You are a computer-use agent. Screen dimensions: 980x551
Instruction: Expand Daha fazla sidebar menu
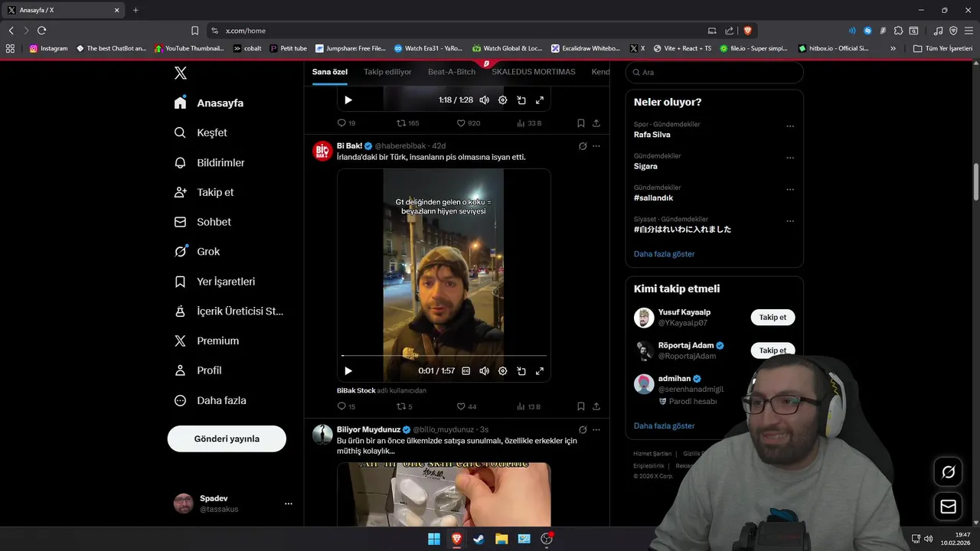click(x=211, y=400)
